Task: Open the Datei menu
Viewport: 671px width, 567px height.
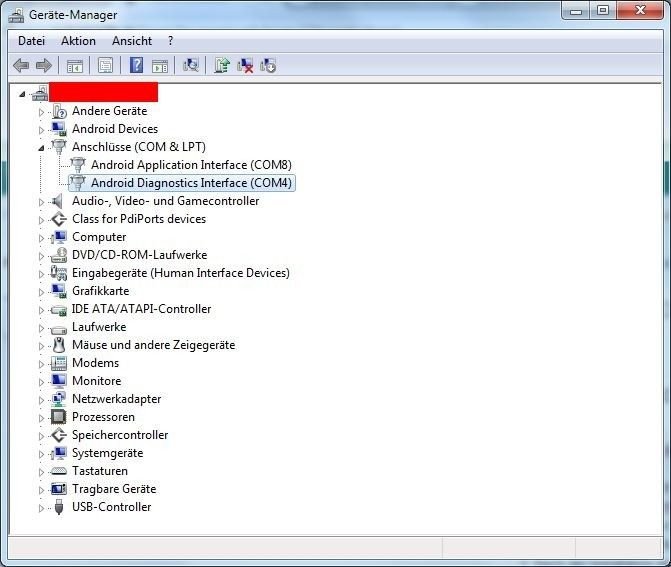Action: [x=31, y=41]
